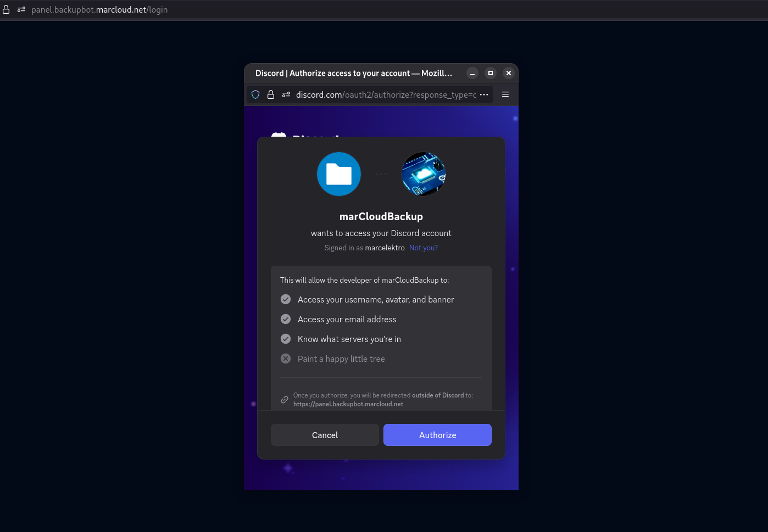Click the 'marcelektro' signed-in username
This screenshot has height=532, width=768.
point(385,248)
